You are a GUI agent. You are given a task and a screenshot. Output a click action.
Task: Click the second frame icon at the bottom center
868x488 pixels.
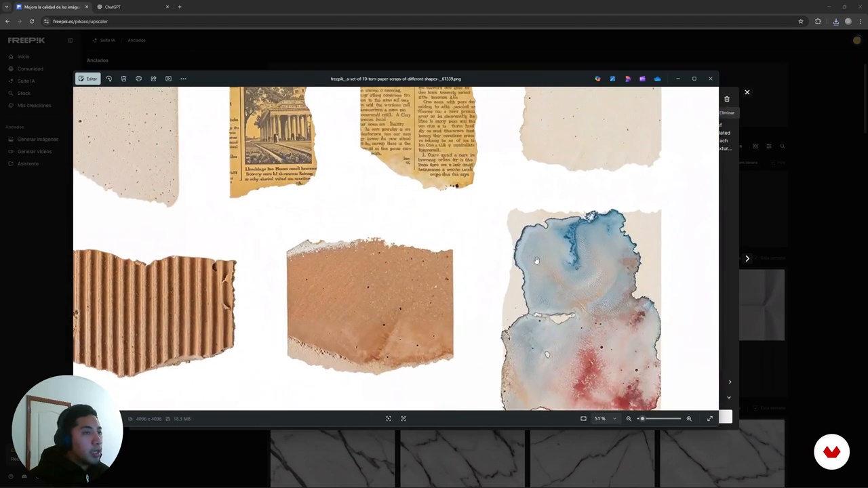[403, 419]
